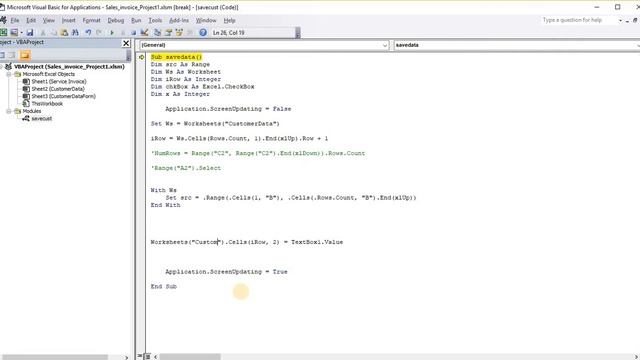Open the File menu
Screen dimensions: 640x360
(15, 20)
